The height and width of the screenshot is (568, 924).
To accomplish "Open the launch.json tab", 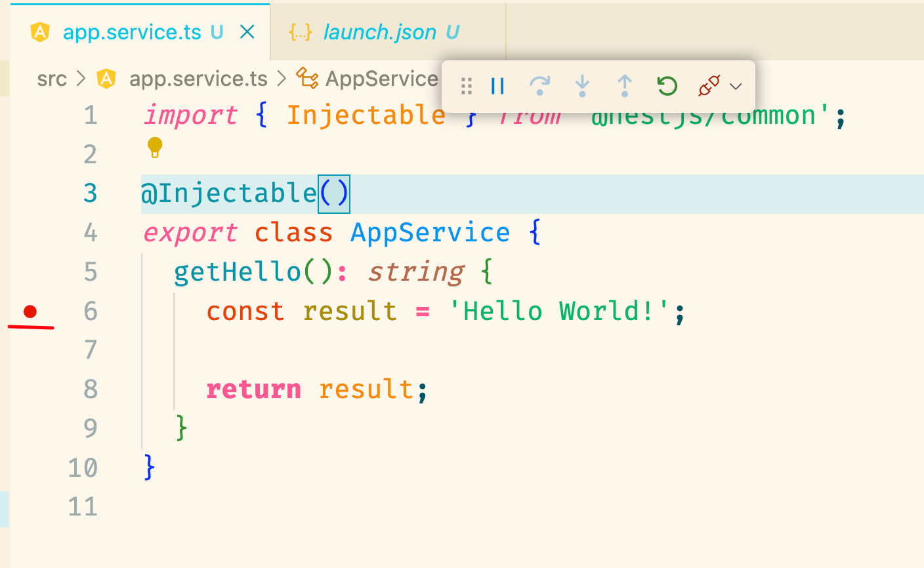I will [388, 32].
